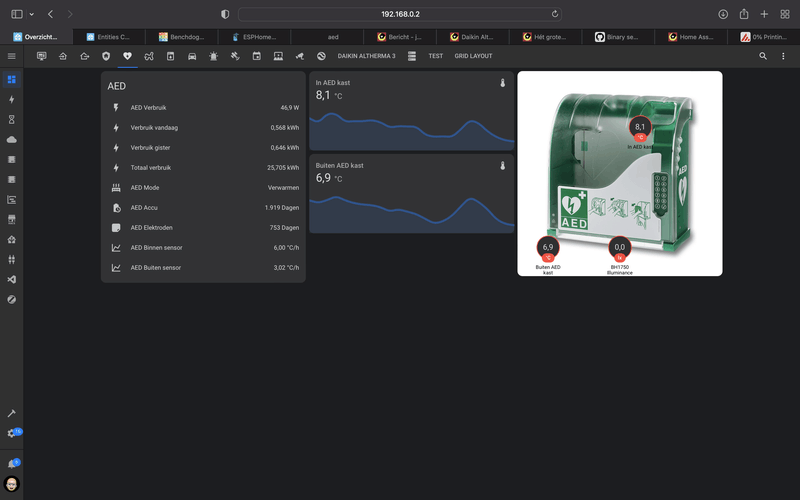
Task: Click the AED cabinet picture
Action: [x=620, y=173]
